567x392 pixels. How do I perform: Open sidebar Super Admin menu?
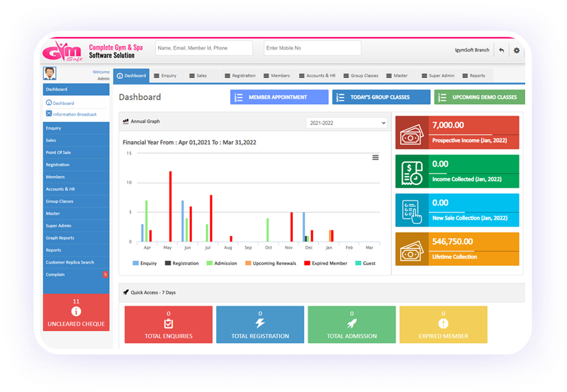click(x=76, y=225)
